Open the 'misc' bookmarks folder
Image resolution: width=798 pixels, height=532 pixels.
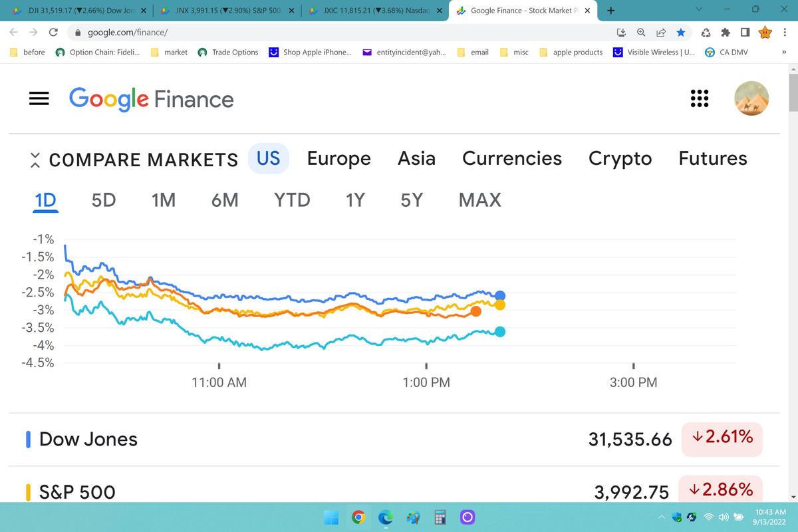tap(514, 52)
